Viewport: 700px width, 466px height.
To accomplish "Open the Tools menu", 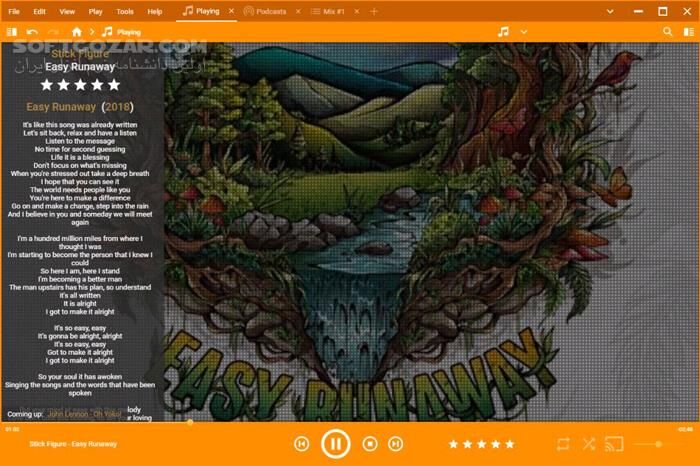I will click(x=124, y=11).
